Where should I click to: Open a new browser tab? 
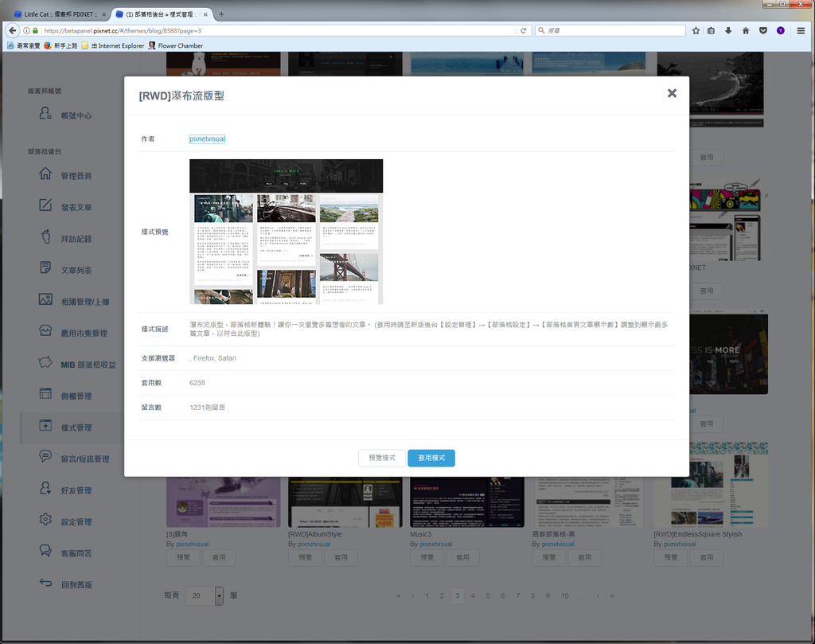click(x=221, y=14)
